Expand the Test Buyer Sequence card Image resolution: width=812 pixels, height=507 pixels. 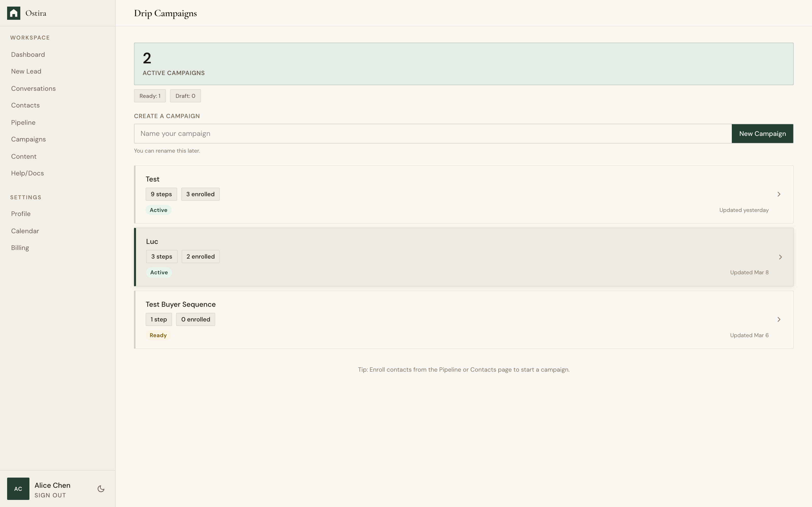point(463,319)
